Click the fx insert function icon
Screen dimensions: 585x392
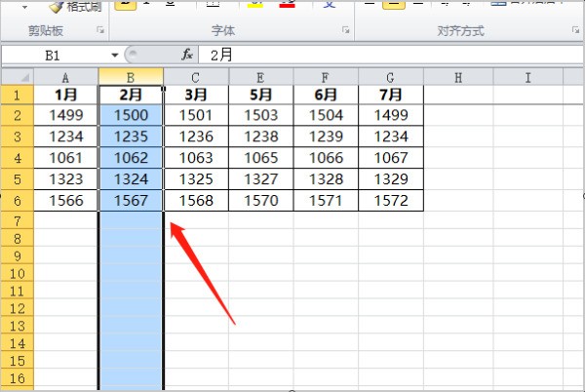point(187,56)
